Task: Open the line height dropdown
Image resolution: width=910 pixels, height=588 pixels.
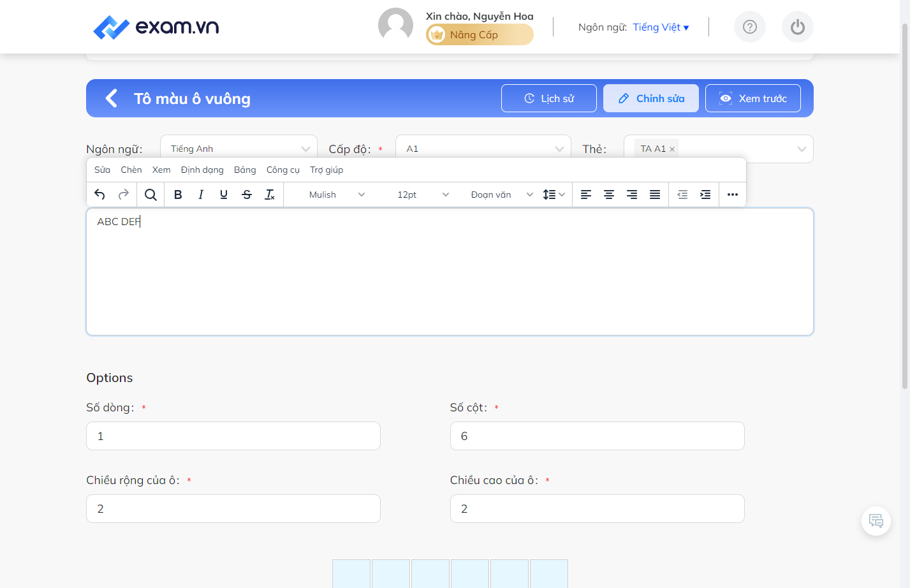Action: click(554, 195)
